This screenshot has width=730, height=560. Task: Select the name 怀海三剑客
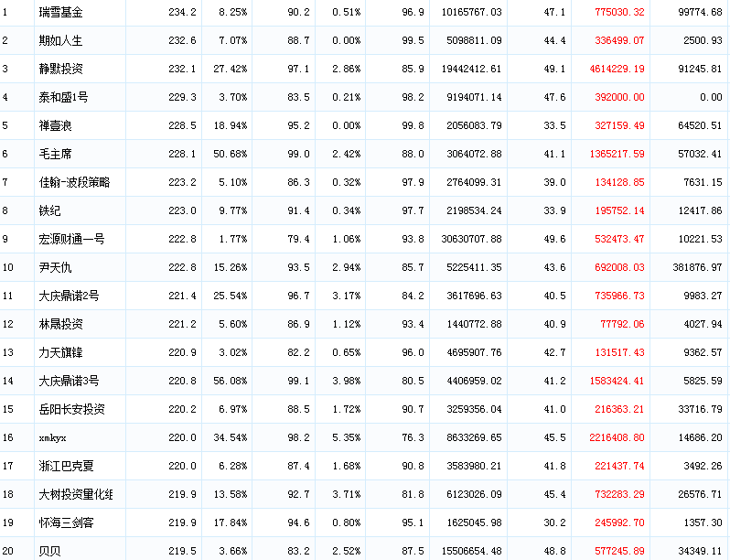66,523
